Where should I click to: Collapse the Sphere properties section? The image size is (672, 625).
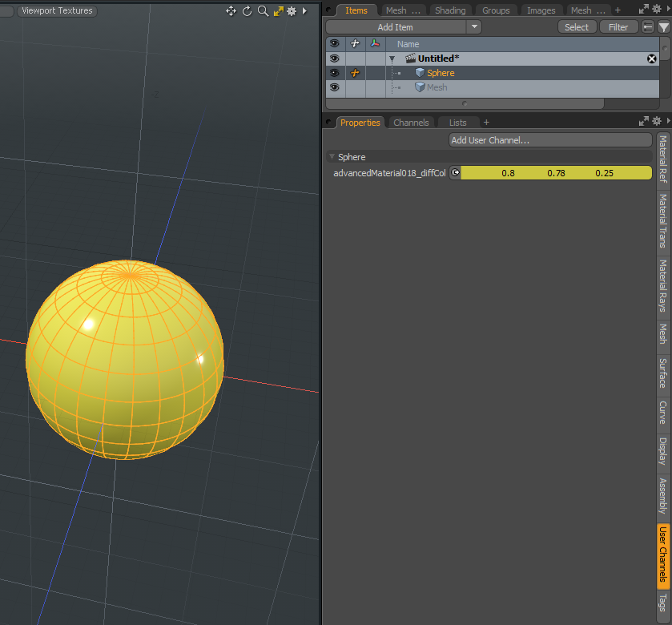pos(332,157)
